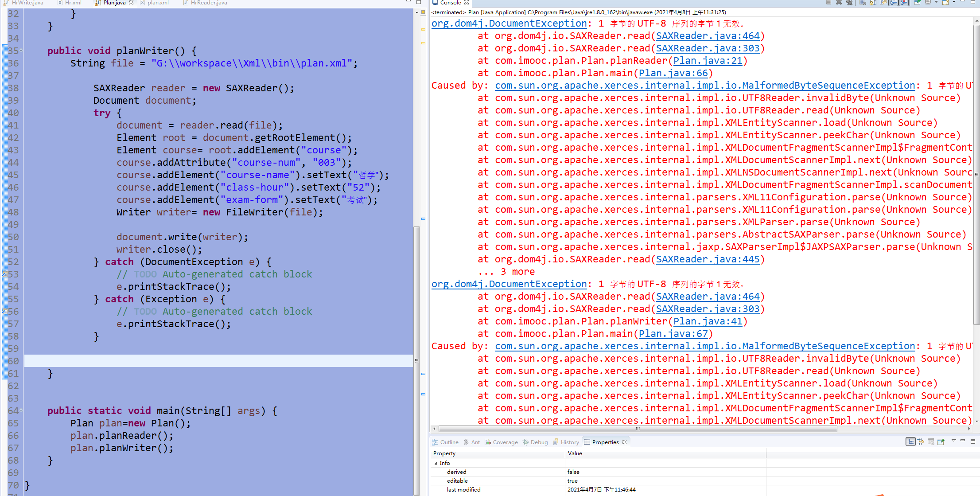Open the Coverage view tab
Screen dimensions: 980x496
tap(501, 442)
